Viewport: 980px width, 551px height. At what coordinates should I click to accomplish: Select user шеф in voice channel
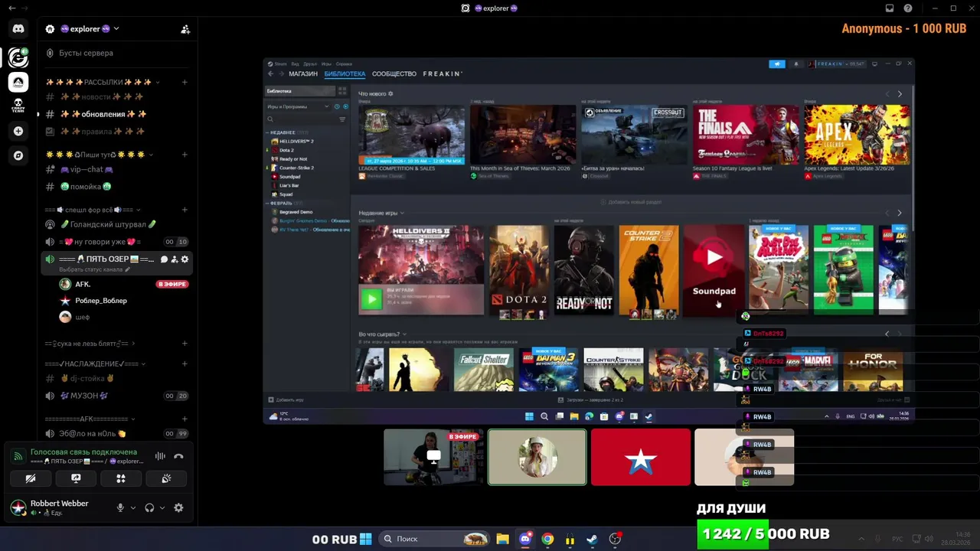(122, 317)
